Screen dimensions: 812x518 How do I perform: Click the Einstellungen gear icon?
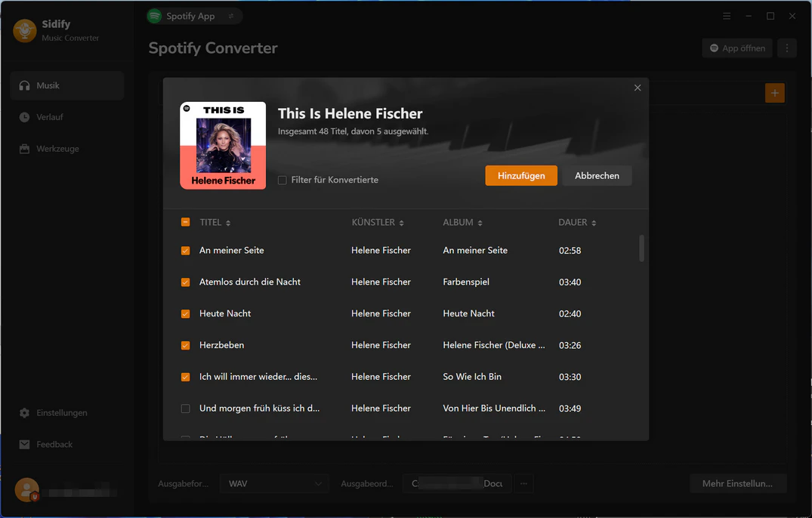pos(24,412)
